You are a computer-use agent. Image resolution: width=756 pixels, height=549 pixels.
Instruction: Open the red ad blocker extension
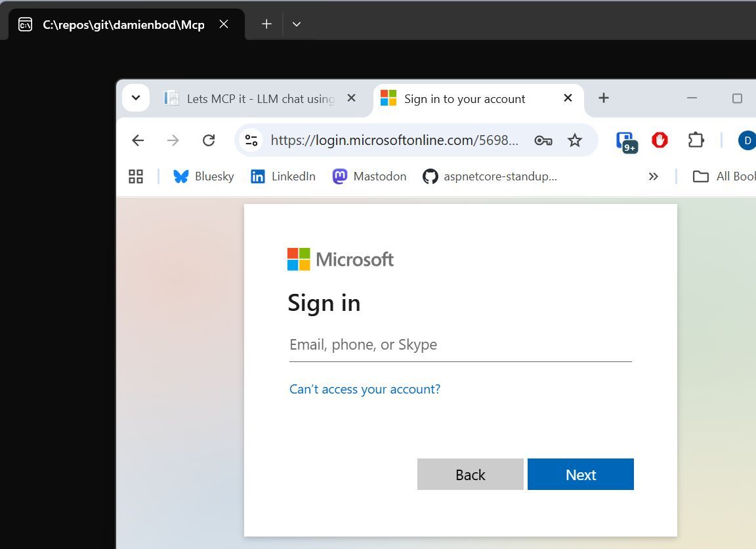(x=660, y=140)
